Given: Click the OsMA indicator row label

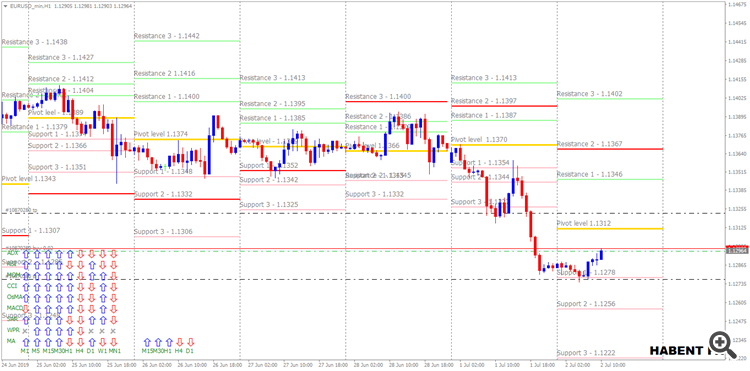Looking at the screenshot, I should coord(14,297).
